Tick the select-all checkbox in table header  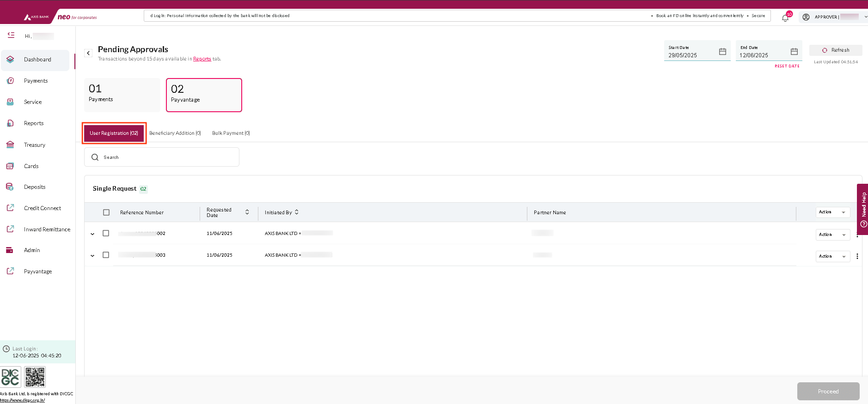pos(106,212)
